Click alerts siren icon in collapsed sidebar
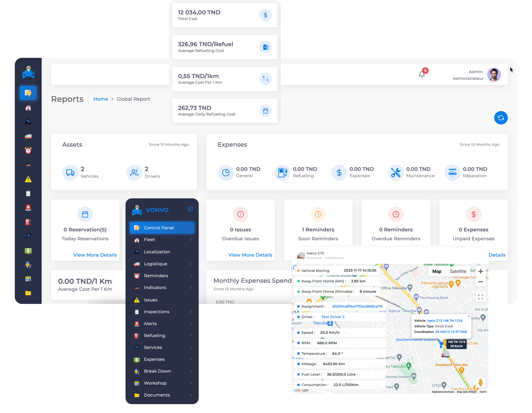 28,208
